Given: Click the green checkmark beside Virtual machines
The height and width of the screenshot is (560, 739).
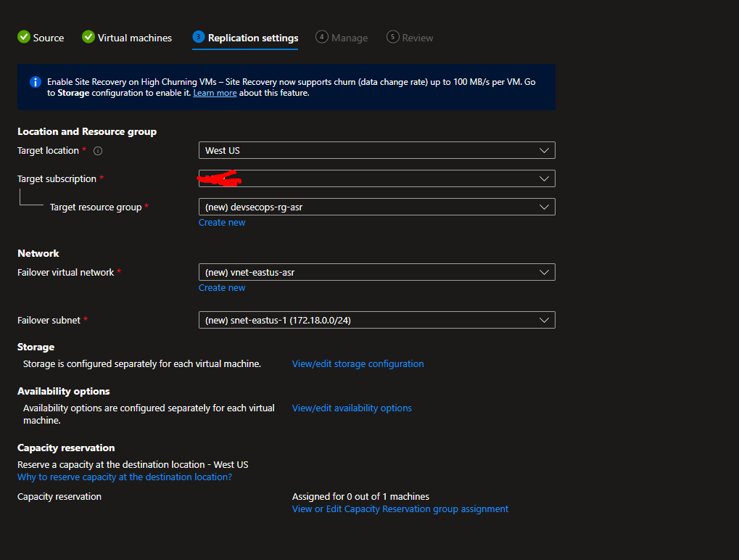Looking at the screenshot, I should 88,37.
